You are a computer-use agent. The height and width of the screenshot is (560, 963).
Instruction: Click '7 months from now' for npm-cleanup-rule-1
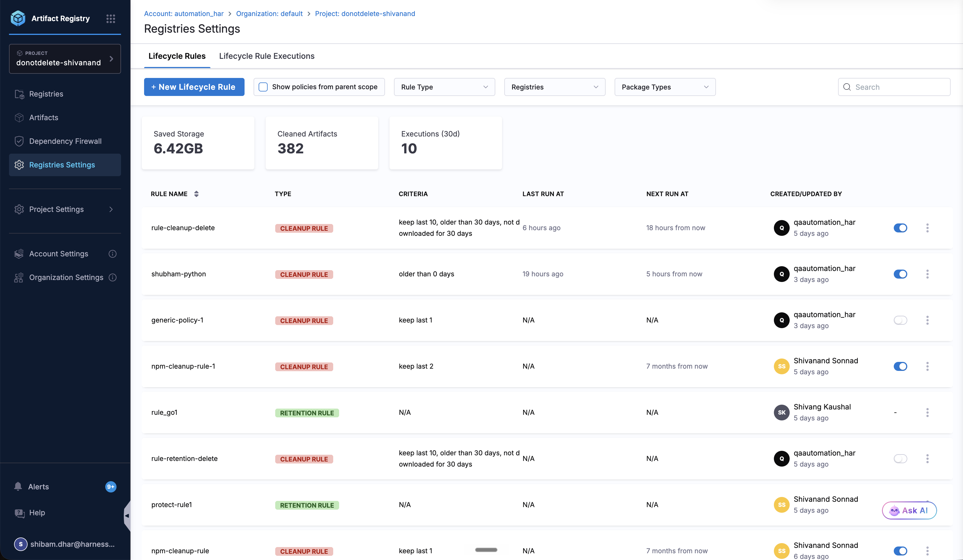(677, 366)
